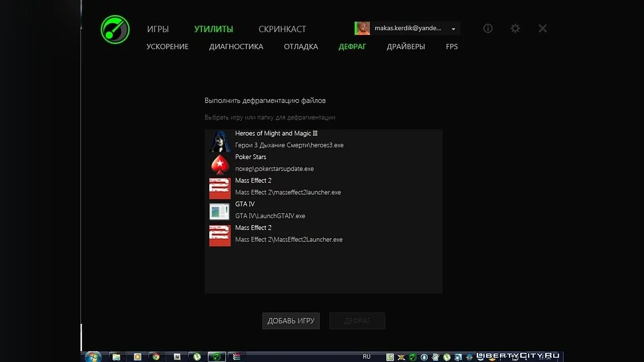Click the Razer Game Booster taskbar icon
The height and width of the screenshot is (362, 644).
[x=216, y=356]
